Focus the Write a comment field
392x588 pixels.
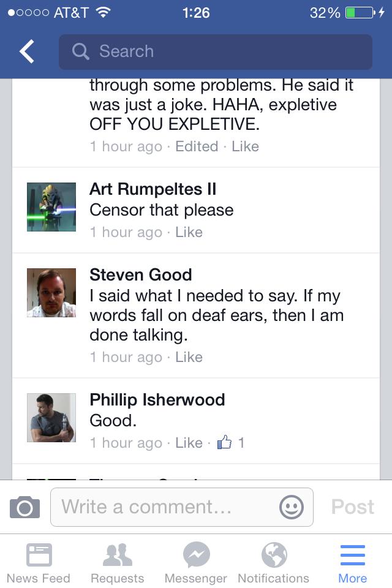182,507
